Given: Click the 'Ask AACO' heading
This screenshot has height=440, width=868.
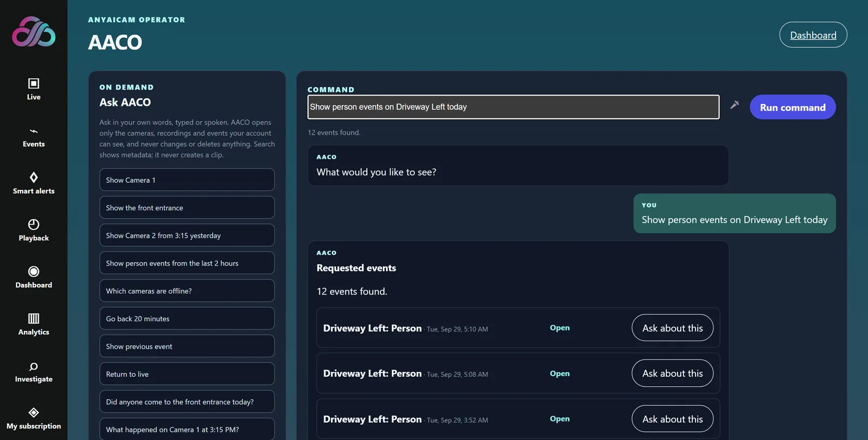Looking at the screenshot, I should coord(125,102).
